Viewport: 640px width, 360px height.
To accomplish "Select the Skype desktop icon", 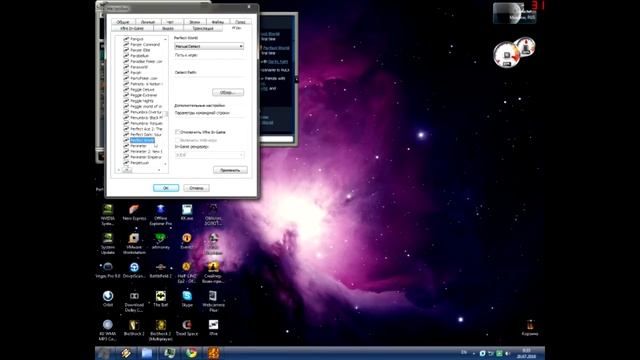I will pyautogui.click(x=187, y=298).
